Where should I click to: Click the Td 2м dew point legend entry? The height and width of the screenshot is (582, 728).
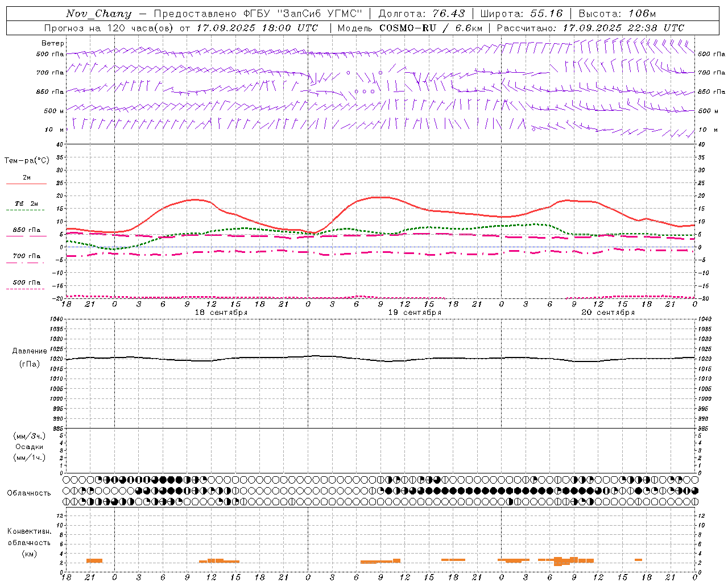tap(27, 203)
